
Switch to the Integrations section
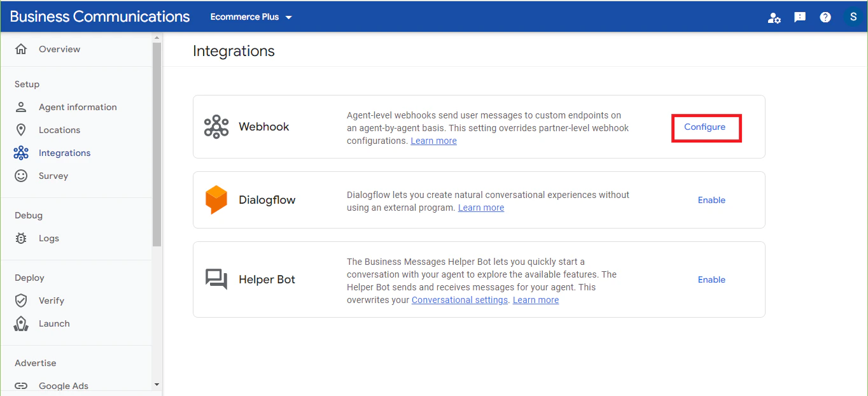(66, 153)
